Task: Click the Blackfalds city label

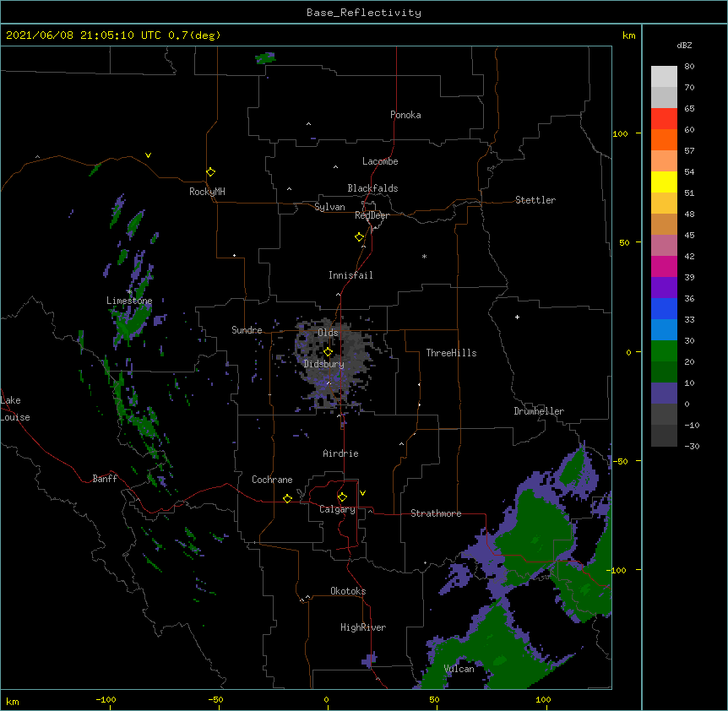Action: tap(372, 188)
